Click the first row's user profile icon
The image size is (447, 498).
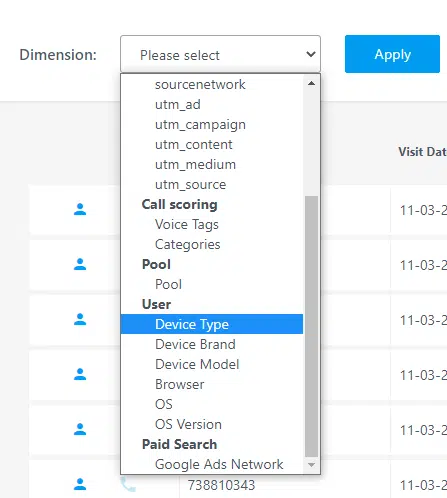[x=80, y=209]
